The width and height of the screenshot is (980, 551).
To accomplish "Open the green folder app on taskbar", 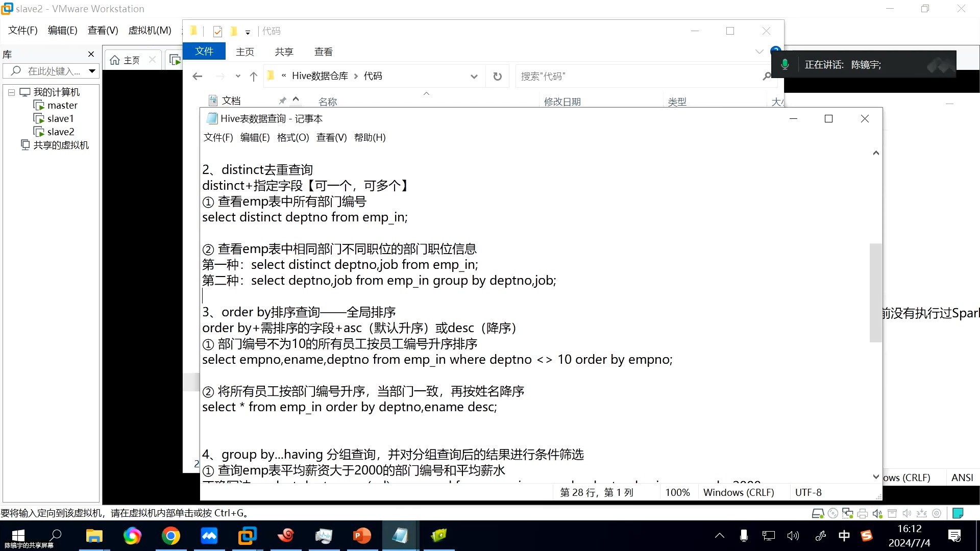I will click(438, 536).
